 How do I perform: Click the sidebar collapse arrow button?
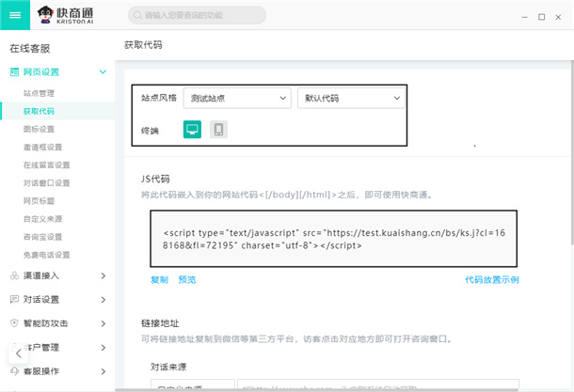click(x=17, y=353)
